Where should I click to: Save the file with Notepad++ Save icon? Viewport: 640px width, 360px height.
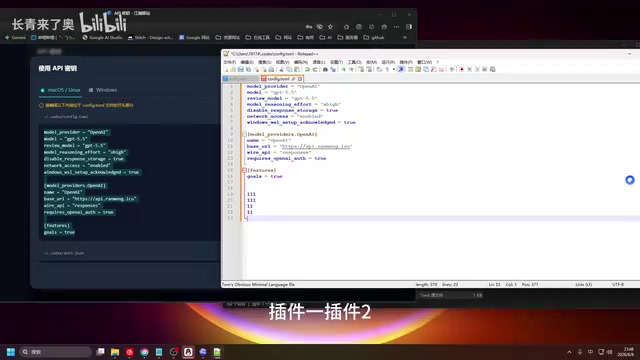click(x=240, y=69)
